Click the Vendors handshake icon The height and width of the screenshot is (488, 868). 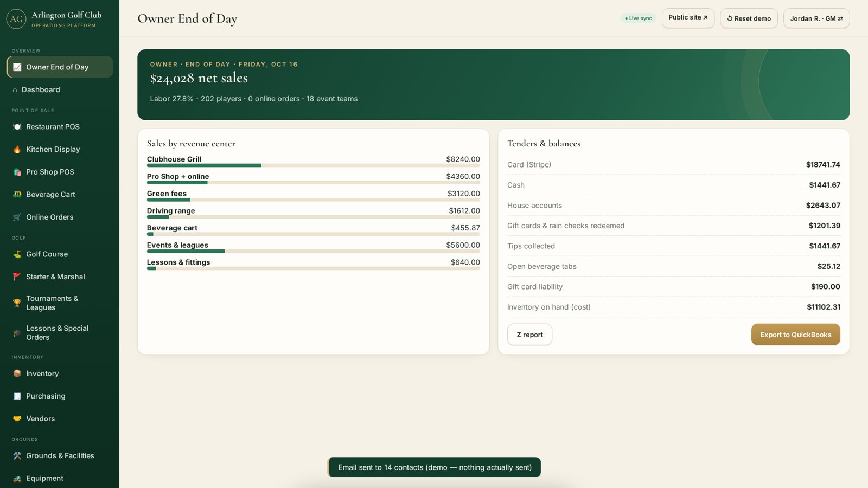click(x=17, y=419)
